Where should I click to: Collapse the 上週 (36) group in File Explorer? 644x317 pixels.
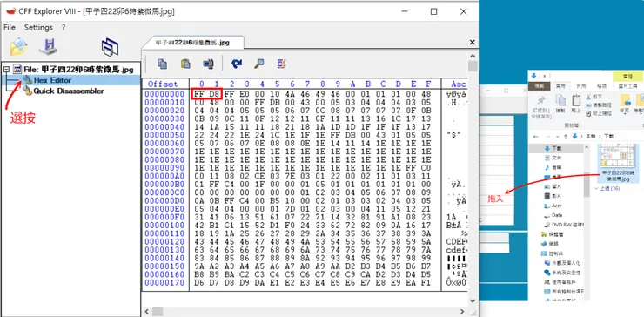597,188
